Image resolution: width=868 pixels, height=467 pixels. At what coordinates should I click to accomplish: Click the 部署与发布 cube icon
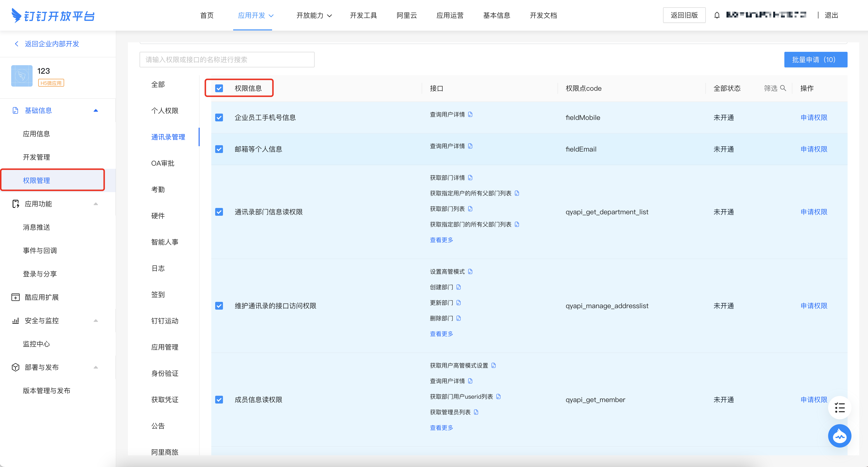point(16,367)
